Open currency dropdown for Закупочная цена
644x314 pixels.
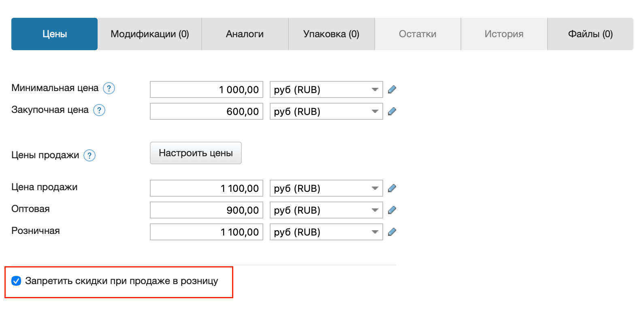coord(326,111)
